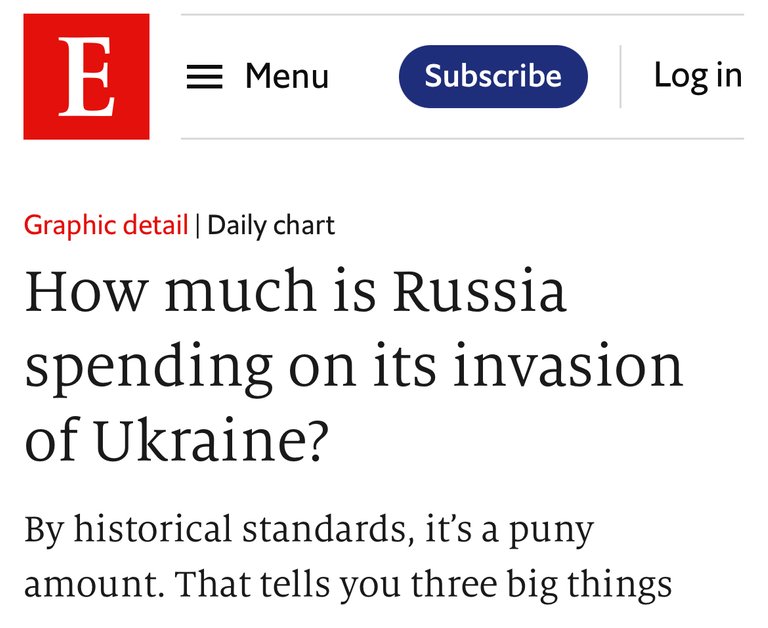Image resolution: width=768 pixels, height=628 pixels.
Task: Select headline line 'of Ukraine?'
Action: [175, 439]
